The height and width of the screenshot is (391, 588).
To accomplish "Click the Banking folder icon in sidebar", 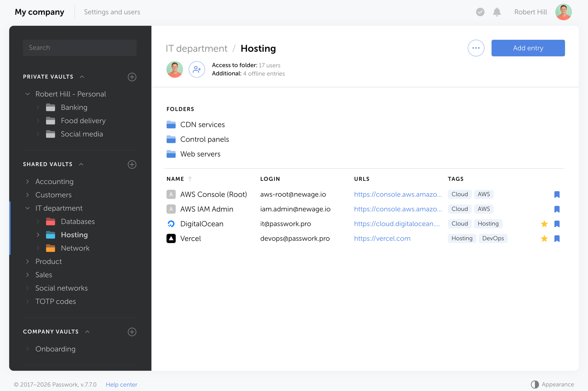I will point(51,108).
